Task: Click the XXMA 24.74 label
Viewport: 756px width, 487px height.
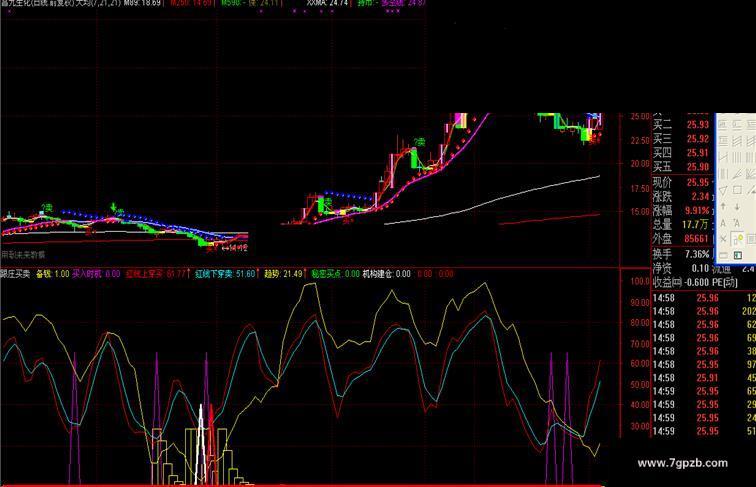Action: pyautogui.click(x=327, y=3)
